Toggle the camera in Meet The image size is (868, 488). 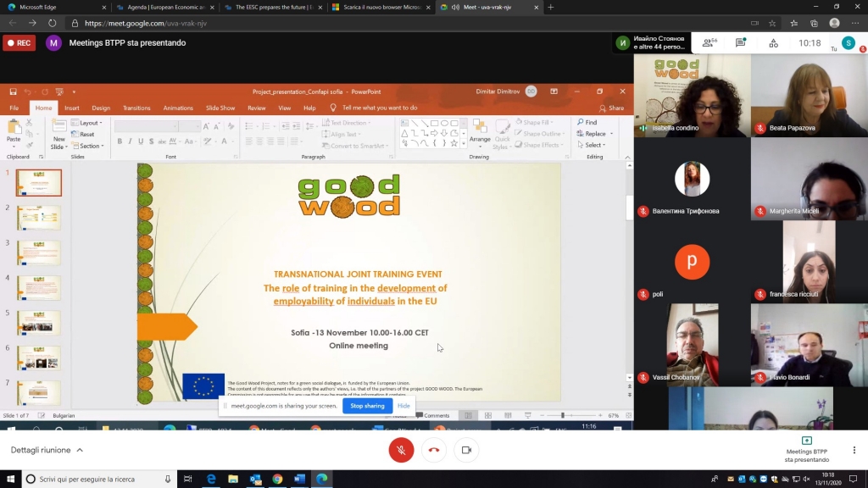coord(466,451)
